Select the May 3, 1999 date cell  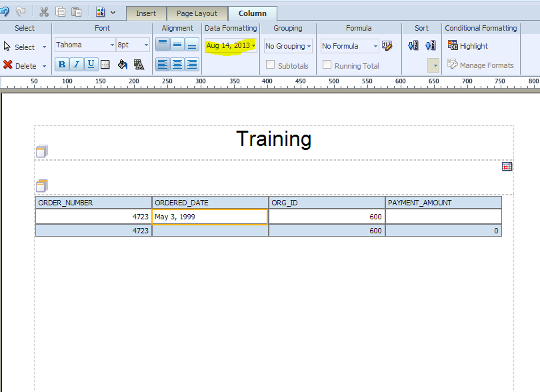(x=210, y=217)
